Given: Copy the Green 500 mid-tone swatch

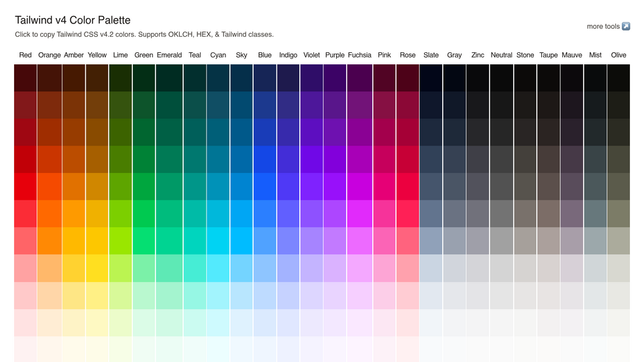Looking at the screenshot, I should pyautogui.click(x=144, y=213).
